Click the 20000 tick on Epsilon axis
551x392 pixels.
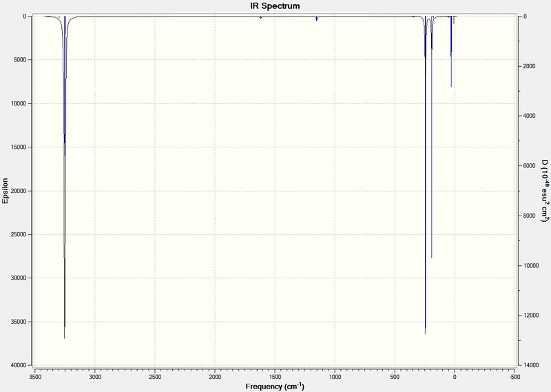click(x=18, y=191)
